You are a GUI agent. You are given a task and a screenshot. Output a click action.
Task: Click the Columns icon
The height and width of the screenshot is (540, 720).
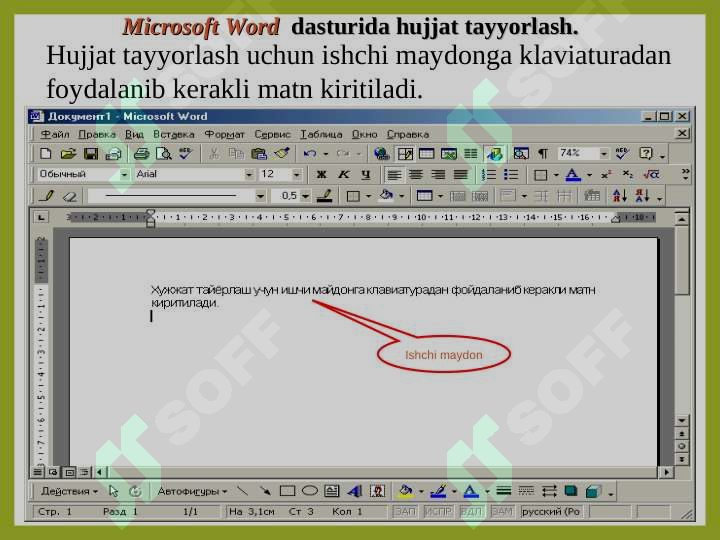(470, 153)
